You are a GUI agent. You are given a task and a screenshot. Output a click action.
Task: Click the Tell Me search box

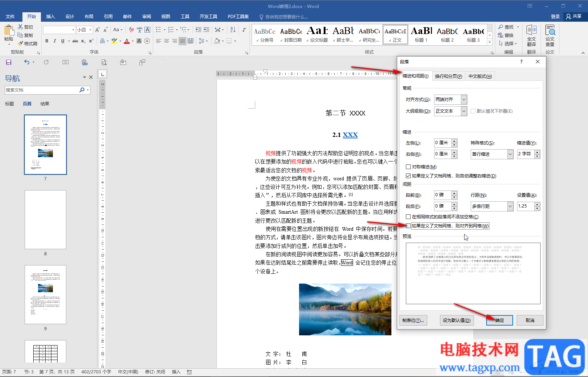point(286,17)
